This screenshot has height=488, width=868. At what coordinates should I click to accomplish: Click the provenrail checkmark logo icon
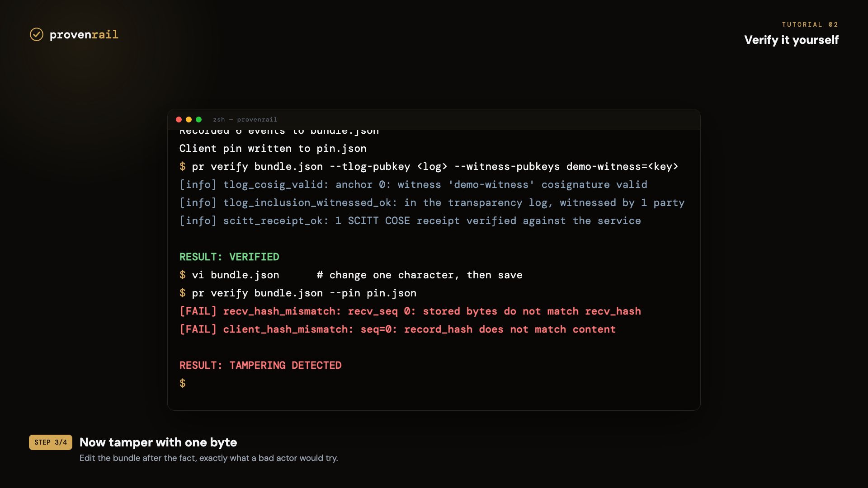pyautogui.click(x=37, y=34)
